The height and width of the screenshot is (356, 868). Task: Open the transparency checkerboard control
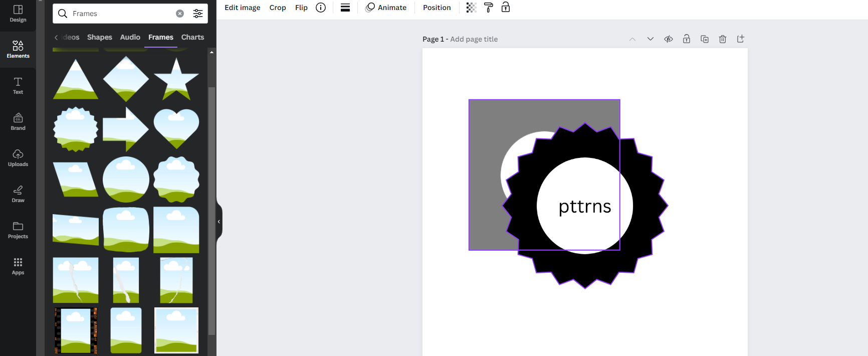tap(471, 8)
